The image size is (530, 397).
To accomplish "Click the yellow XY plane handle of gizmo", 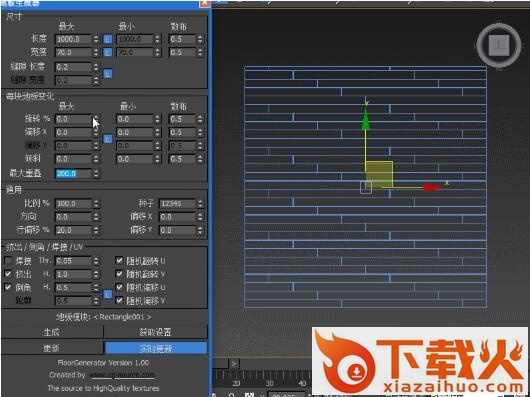I will click(x=379, y=174).
